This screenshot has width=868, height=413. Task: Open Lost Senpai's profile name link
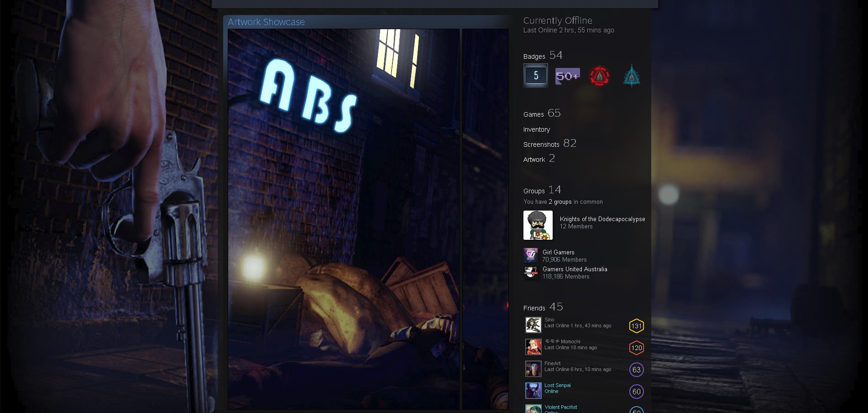(558, 385)
